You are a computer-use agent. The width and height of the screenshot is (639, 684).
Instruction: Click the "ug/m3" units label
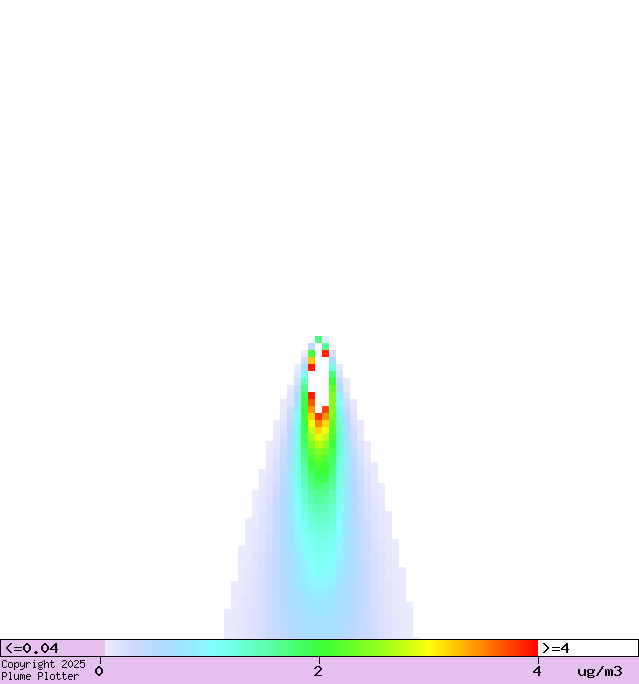pos(600,671)
